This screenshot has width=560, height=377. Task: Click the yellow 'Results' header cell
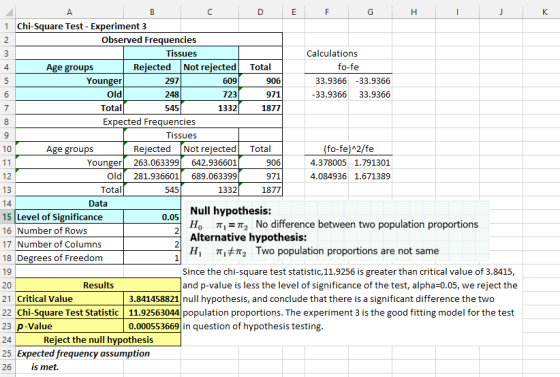(x=98, y=285)
